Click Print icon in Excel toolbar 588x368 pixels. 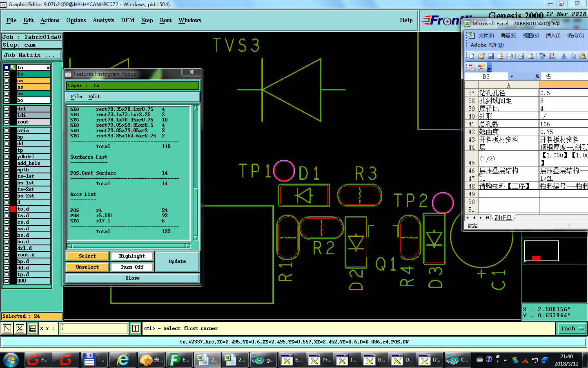(521, 56)
